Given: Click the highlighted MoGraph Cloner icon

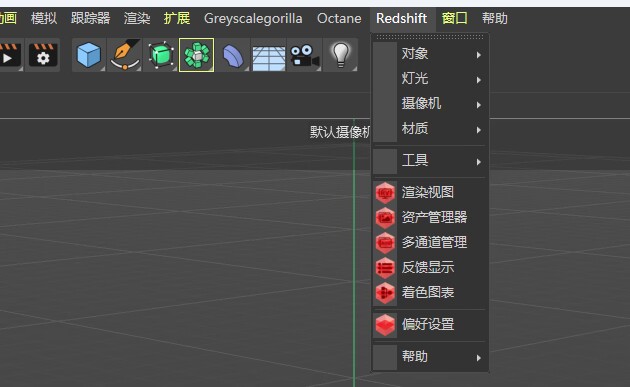Looking at the screenshot, I should (196, 55).
